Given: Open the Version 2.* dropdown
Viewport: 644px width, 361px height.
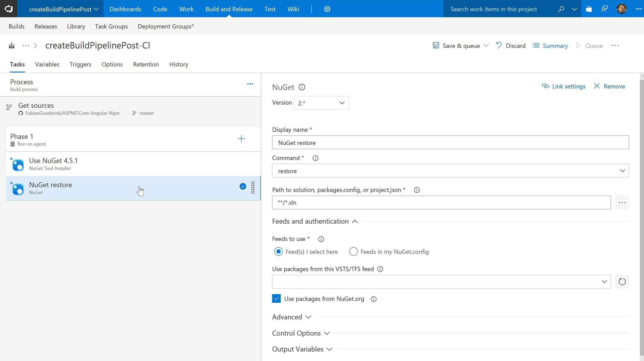Looking at the screenshot, I should pos(321,103).
